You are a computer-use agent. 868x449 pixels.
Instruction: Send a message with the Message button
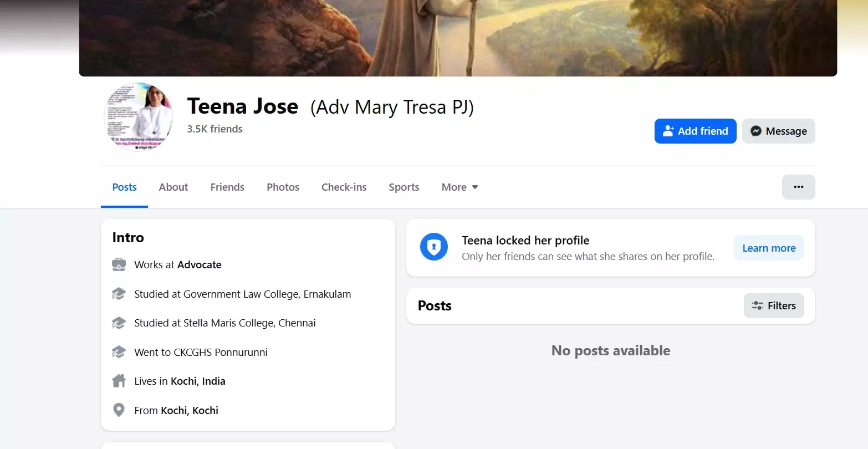point(778,131)
